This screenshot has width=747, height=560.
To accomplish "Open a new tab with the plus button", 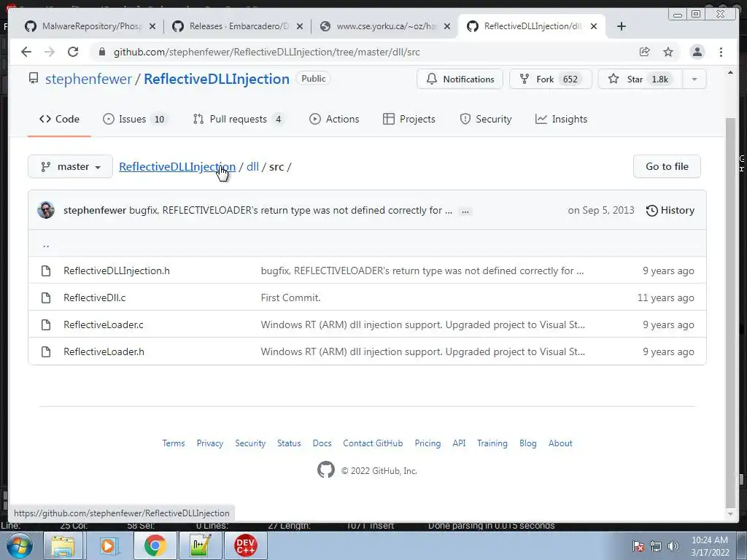I will pyautogui.click(x=622, y=26).
